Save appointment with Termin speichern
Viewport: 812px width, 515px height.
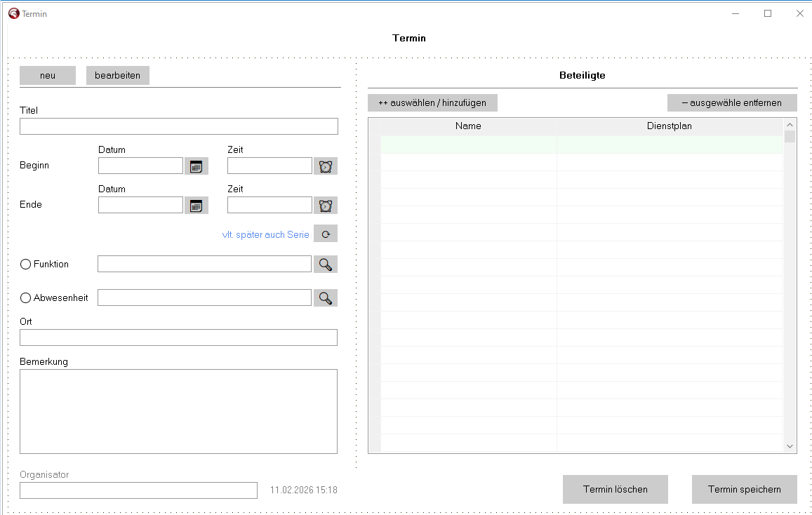(744, 490)
